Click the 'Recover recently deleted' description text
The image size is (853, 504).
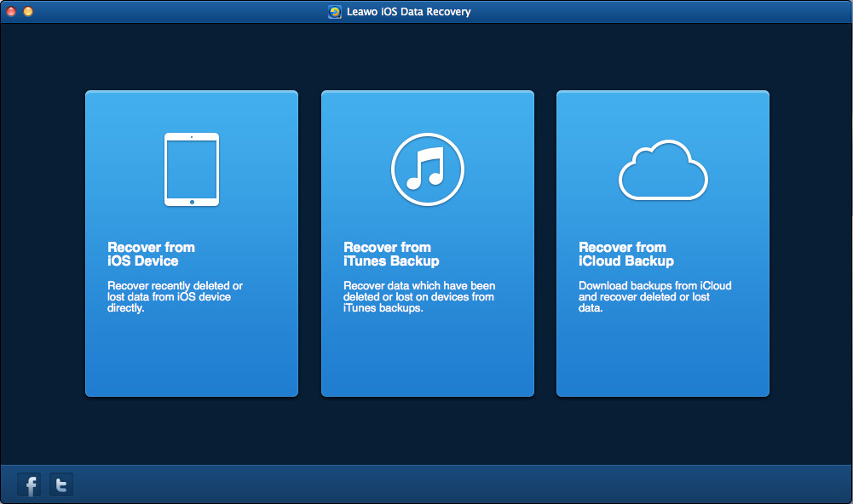pyautogui.click(x=175, y=297)
